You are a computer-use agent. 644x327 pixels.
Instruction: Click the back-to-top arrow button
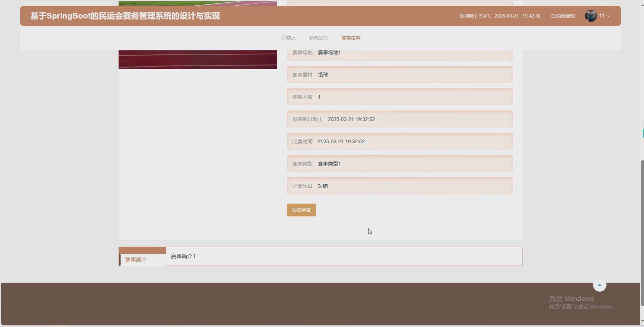pyautogui.click(x=599, y=285)
